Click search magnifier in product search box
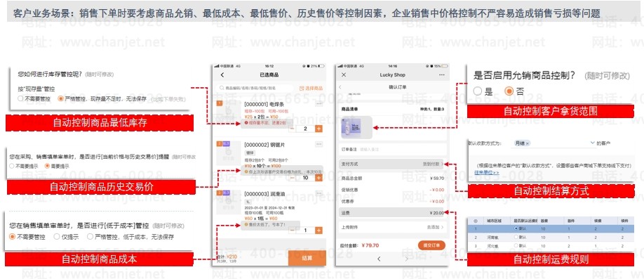 [x=222, y=88]
